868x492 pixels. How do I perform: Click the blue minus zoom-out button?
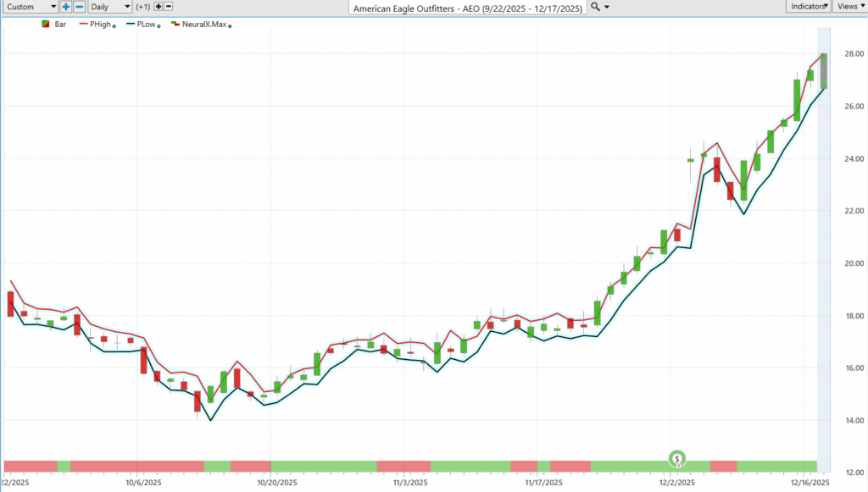click(x=79, y=6)
